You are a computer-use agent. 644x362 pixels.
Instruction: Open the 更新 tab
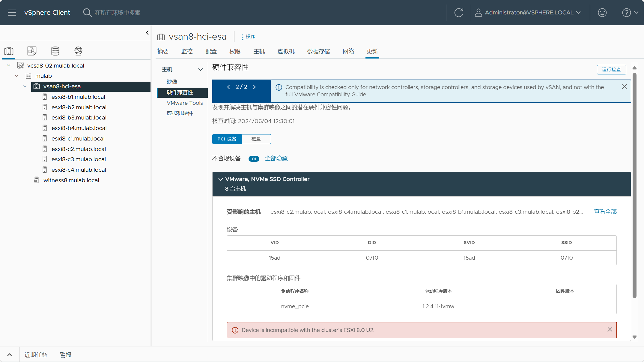click(x=372, y=51)
